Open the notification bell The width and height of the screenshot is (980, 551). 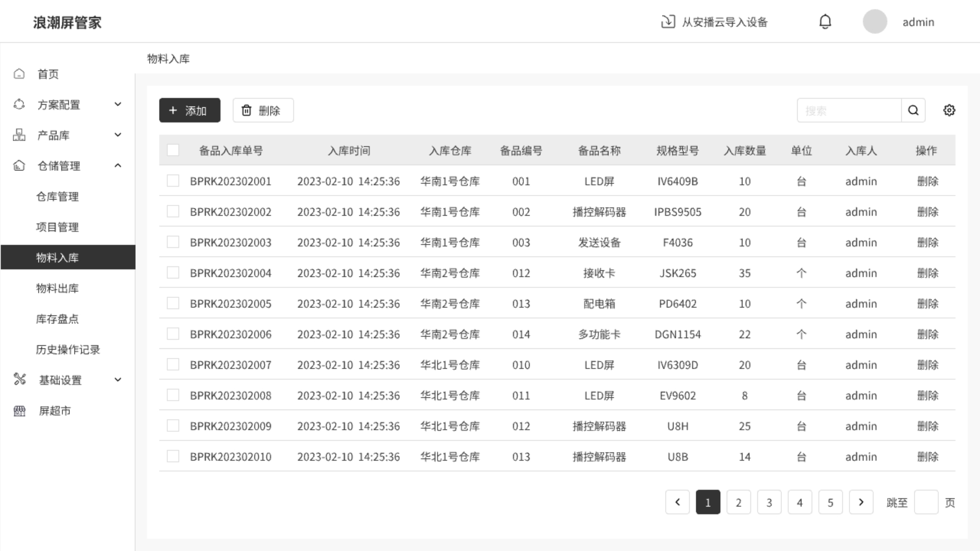[825, 21]
